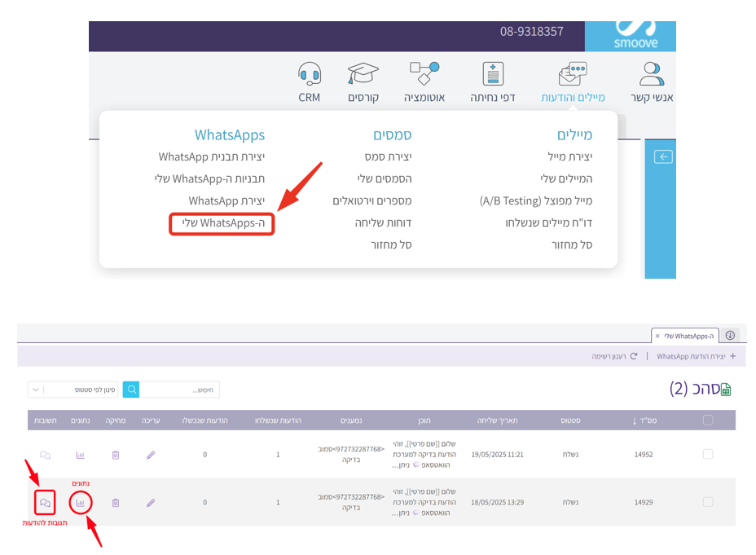This screenshot has width=756, height=555.
Task: Delete message 14952 with trash icon
Action: pyautogui.click(x=116, y=455)
